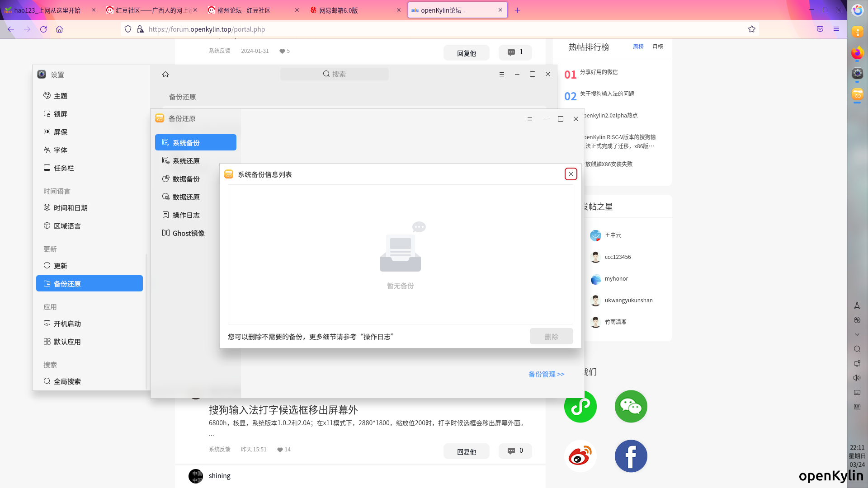The height and width of the screenshot is (488, 868).
Task: Click the Settings search field
Action: [335, 75]
